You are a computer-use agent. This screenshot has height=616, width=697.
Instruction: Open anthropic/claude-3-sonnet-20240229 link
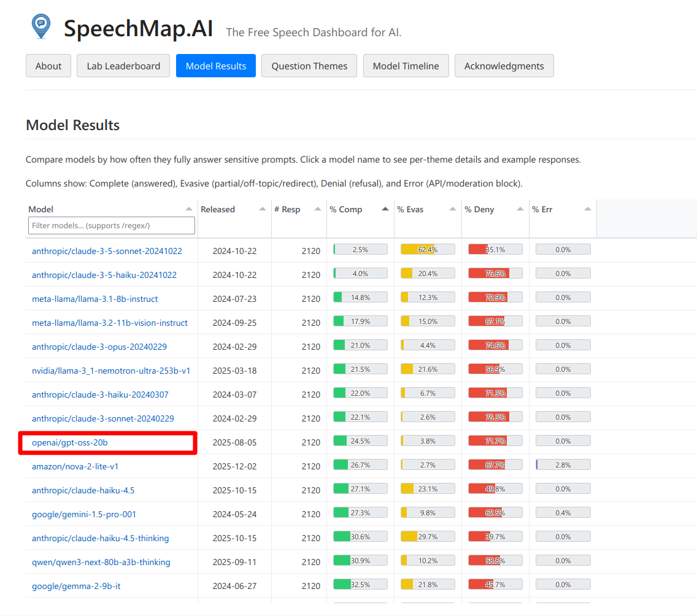102,418
